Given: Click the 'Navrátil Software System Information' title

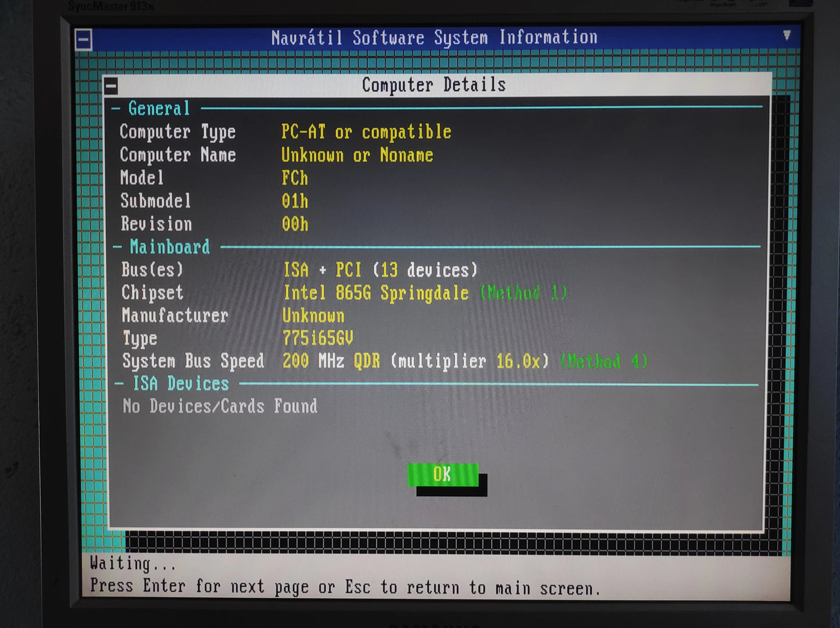Looking at the screenshot, I should (x=434, y=38).
